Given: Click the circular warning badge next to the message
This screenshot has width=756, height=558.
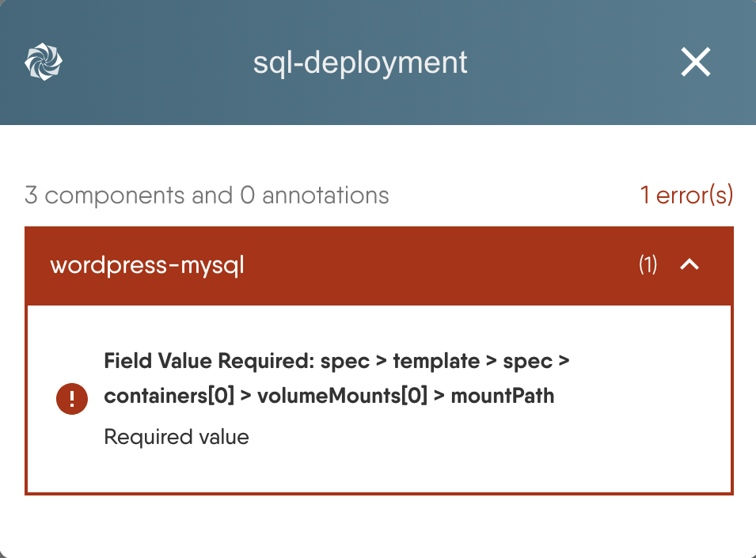Looking at the screenshot, I should tap(72, 399).
